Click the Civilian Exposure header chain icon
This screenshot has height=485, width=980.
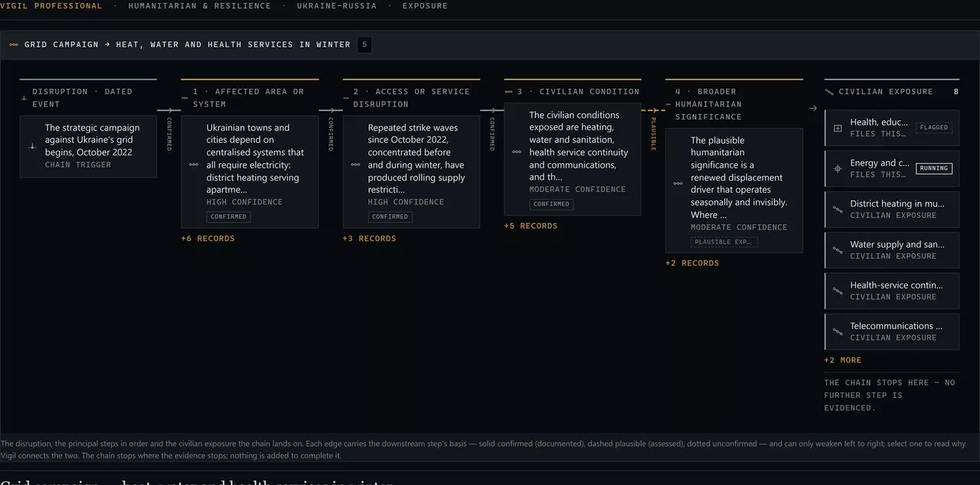tap(829, 92)
